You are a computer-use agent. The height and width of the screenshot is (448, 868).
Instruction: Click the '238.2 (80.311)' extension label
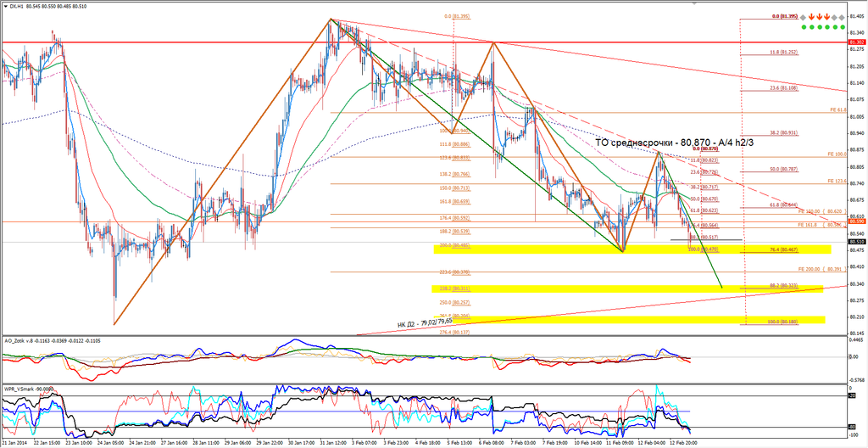point(455,288)
